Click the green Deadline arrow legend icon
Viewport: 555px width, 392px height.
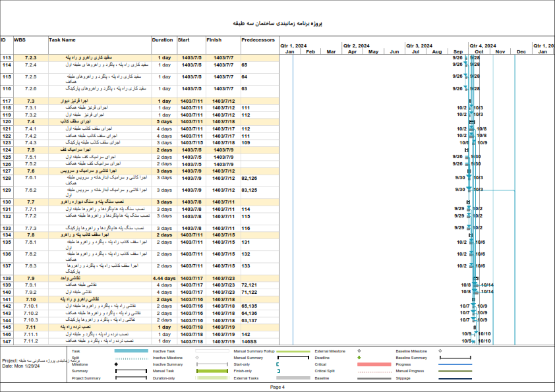pyautogui.click(x=359, y=358)
